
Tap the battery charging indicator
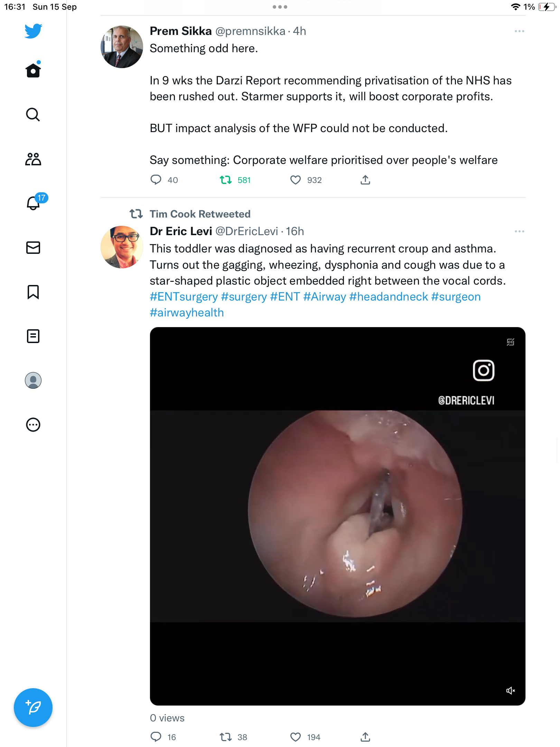click(547, 7)
